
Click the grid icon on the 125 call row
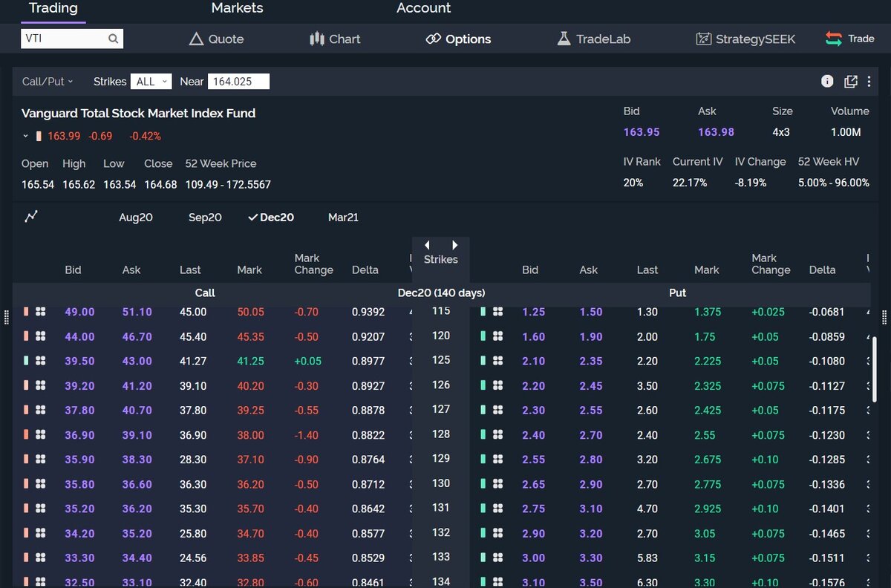(41, 361)
